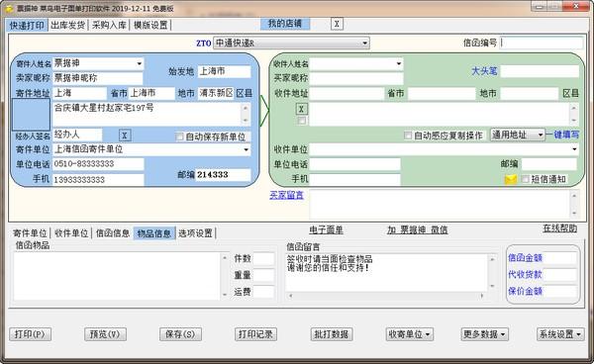Select the 选项设置 tab

195,233
